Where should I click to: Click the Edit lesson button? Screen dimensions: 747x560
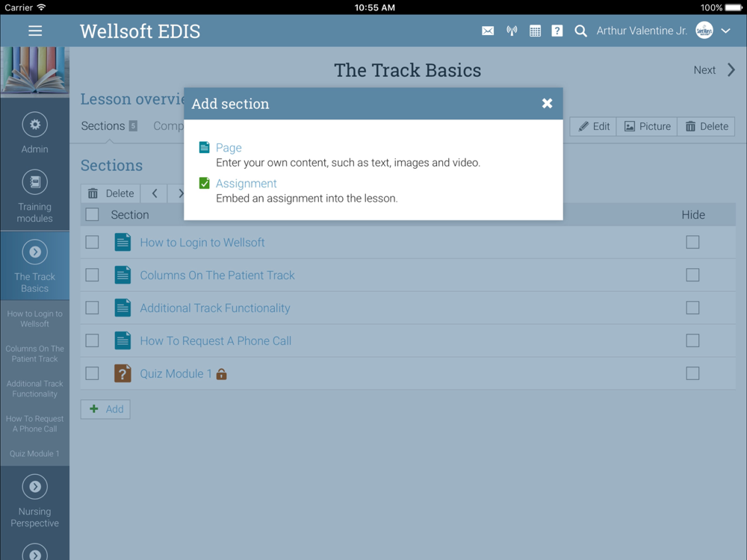click(x=594, y=126)
